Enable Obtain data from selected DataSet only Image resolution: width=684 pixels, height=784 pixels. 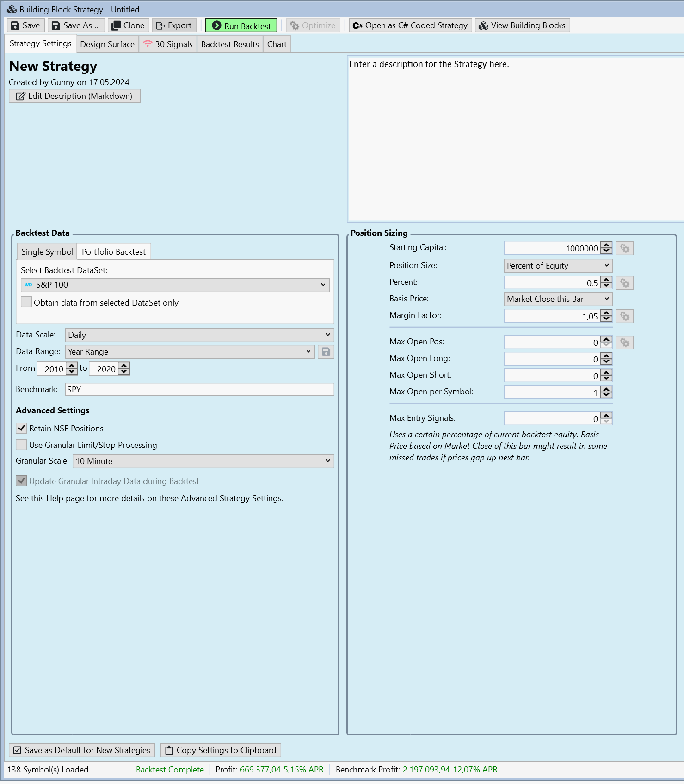click(x=27, y=302)
